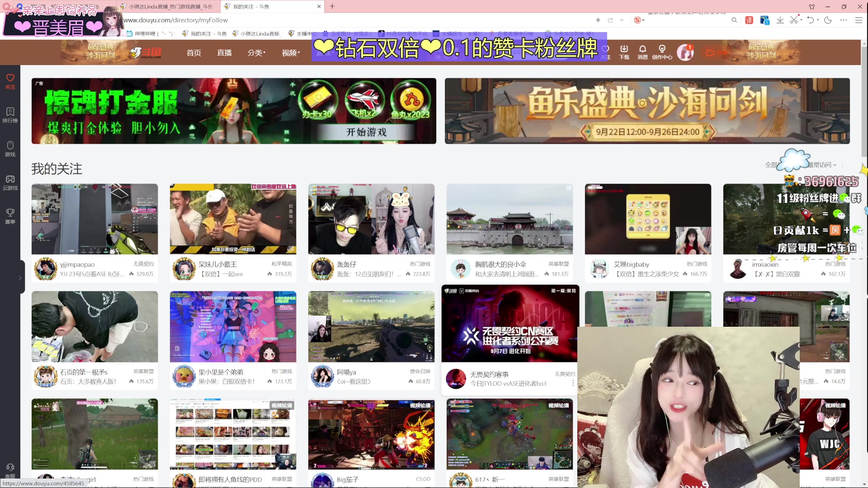This screenshot has height=488, width=868.
Task: Open the 云游戏 cloud gaming sidebar icon
Action: 10,183
